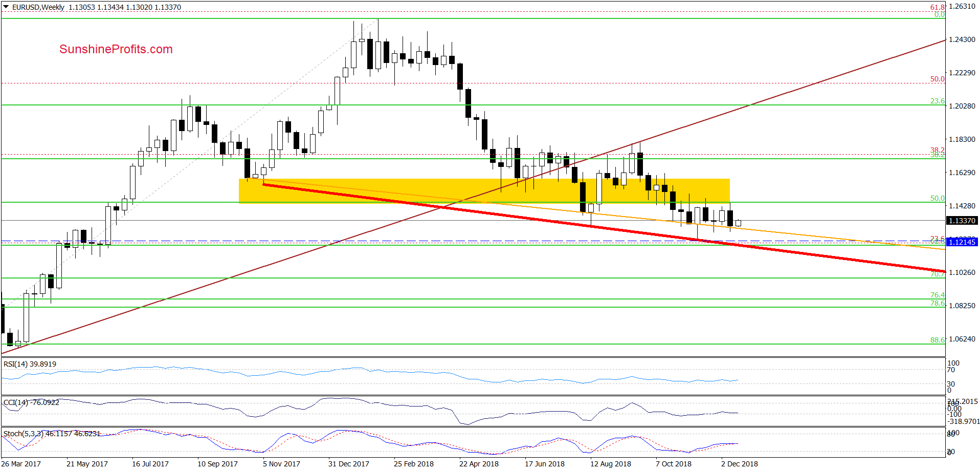Image resolution: width=980 pixels, height=471 pixels.
Task: Select the current price tag 1.13370
Action: 962,221
